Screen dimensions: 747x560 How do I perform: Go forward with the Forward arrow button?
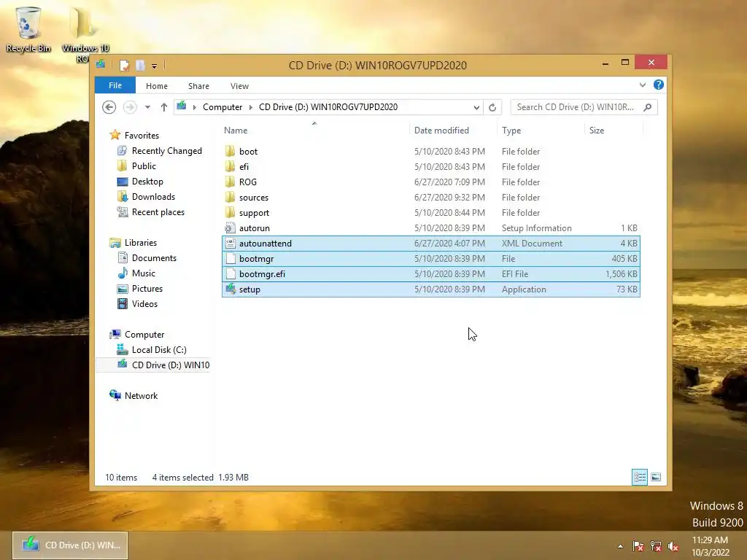pos(130,107)
